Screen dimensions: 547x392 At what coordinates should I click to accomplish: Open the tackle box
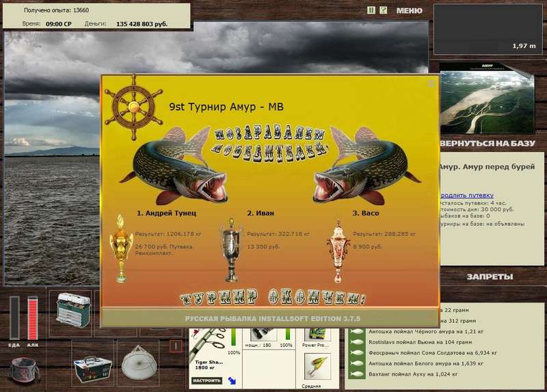(73, 310)
